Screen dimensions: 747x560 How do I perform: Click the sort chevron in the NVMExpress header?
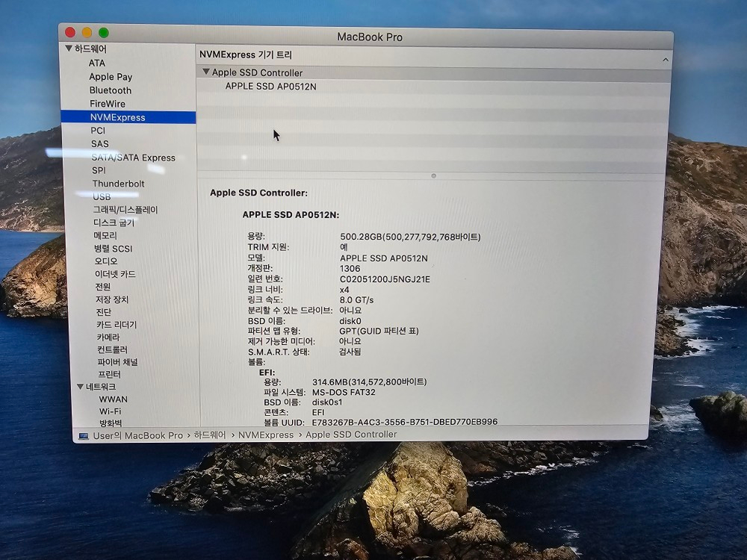coord(665,59)
